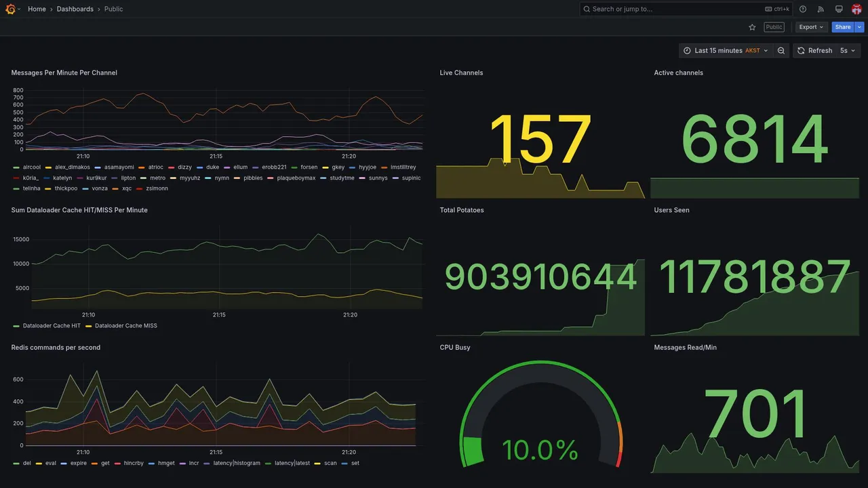Viewport: 868px width, 488px height.
Task: Open the news feed RSS icon
Action: 821,9
